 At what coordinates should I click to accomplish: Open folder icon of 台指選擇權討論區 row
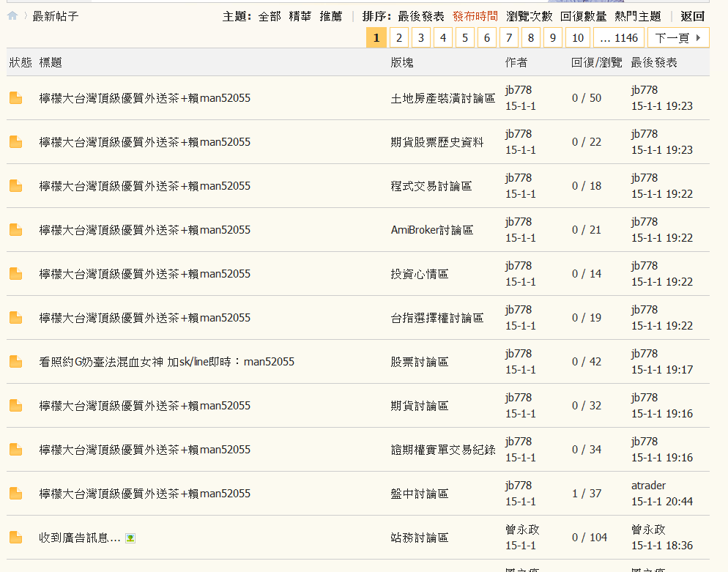click(16, 318)
